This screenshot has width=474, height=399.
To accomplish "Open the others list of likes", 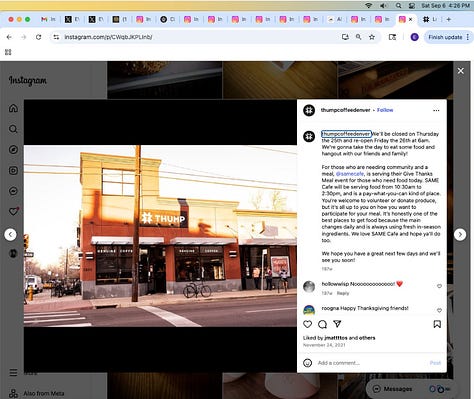I will [x=367, y=338].
